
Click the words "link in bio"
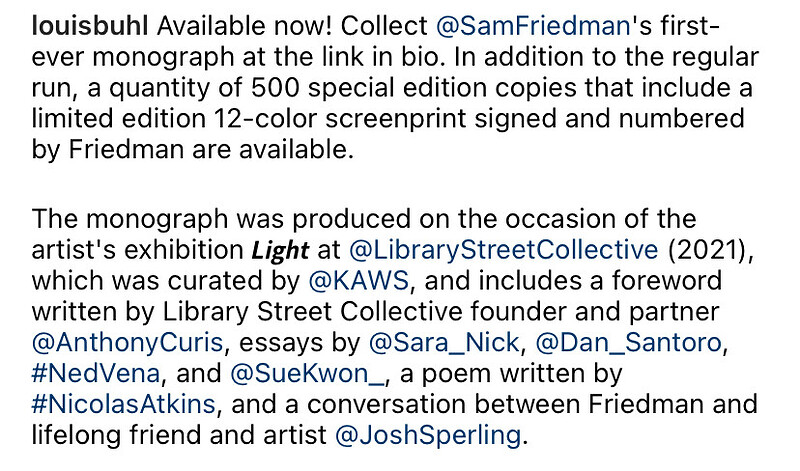[x=380, y=57]
